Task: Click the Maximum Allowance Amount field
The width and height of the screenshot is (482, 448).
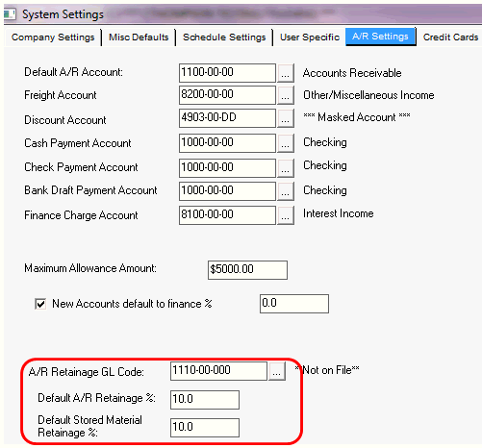Action: [247, 270]
